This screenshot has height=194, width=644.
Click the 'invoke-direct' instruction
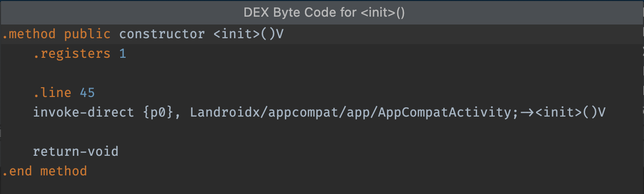83,112
